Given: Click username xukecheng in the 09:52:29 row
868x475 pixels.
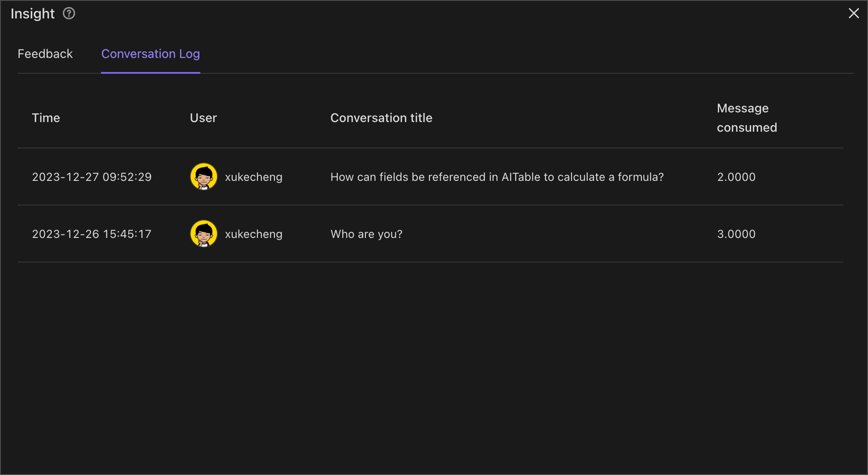Looking at the screenshot, I should (x=253, y=177).
